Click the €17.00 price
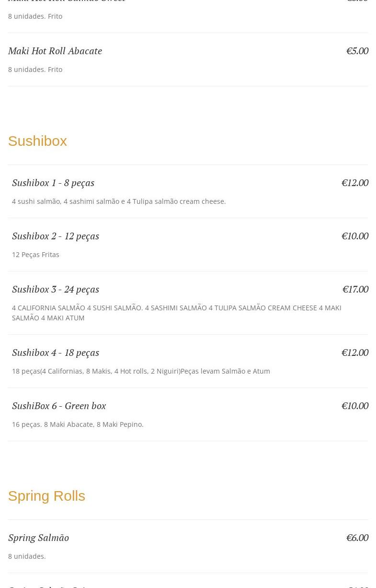The height and width of the screenshot is (588, 376). pyautogui.click(x=355, y=289)
